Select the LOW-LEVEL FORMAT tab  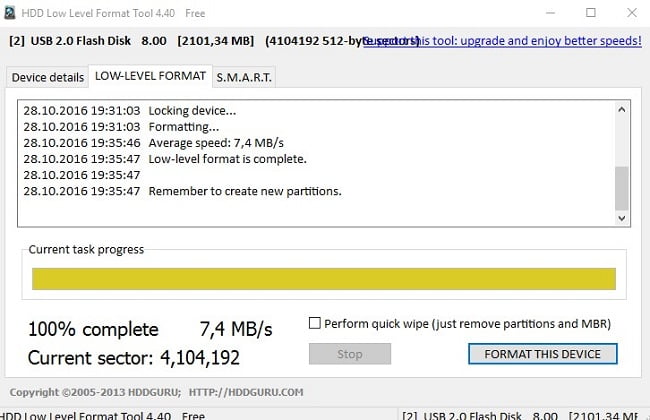tap(149, 76)
